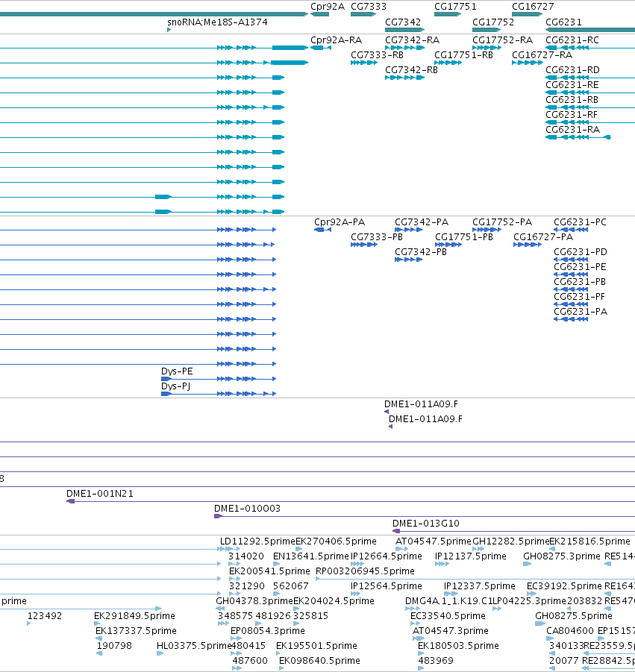Screen dimensions: 635x672
Task: Click the IP12564.5prime EST label
Action: (x=387, y=587)
